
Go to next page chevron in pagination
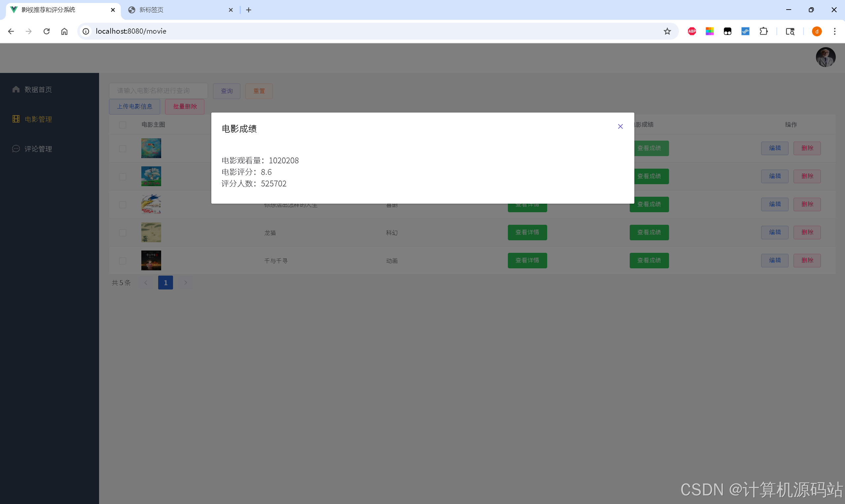(x=186, y=283)
